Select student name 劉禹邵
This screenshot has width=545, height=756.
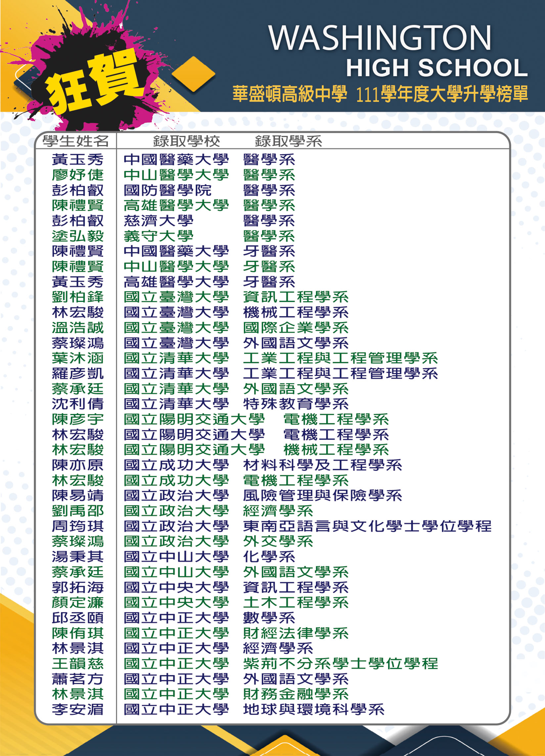[78, 511]
